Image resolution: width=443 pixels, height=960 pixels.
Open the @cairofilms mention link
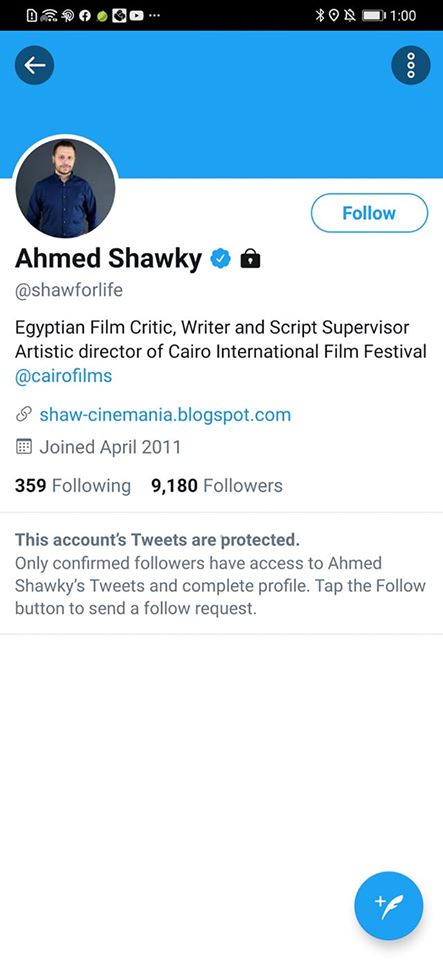[64, 375]
